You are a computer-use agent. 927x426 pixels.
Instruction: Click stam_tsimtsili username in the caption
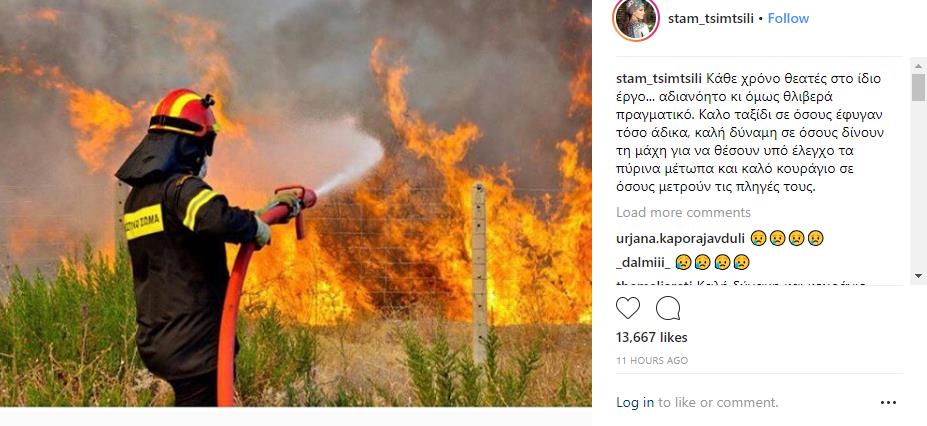click(x=659, y=79)
